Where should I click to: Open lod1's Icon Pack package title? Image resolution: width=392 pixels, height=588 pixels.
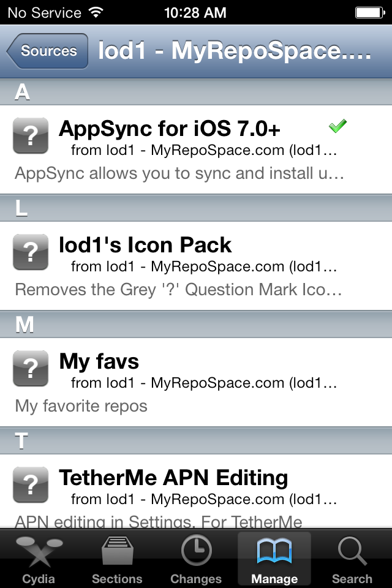click(x=145, y=245)
